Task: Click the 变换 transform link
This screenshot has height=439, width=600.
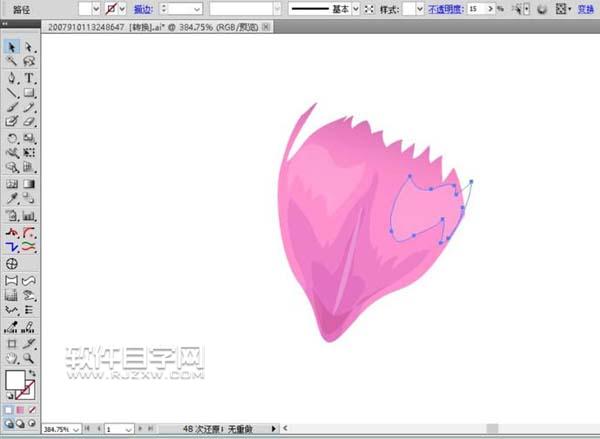Action: tap(585, 8)
